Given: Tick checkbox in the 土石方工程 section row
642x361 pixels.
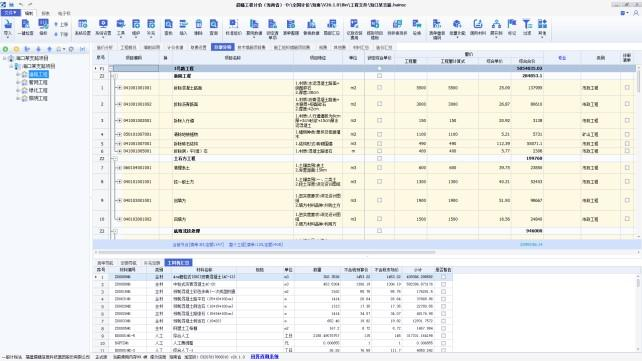Looking at the screenshot, I should pos(380,158).
